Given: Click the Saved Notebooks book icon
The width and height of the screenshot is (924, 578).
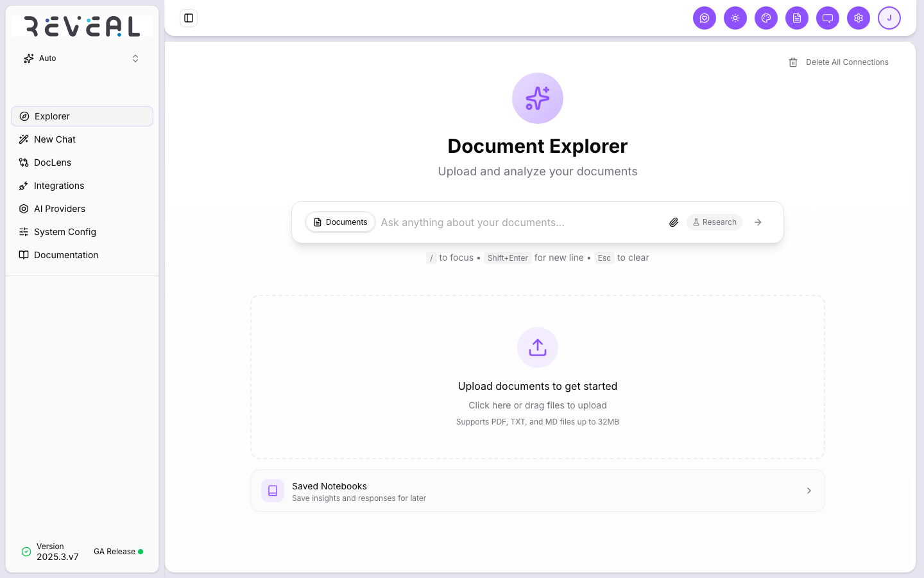Looking at the screenshot, I should tap(273, 491).
